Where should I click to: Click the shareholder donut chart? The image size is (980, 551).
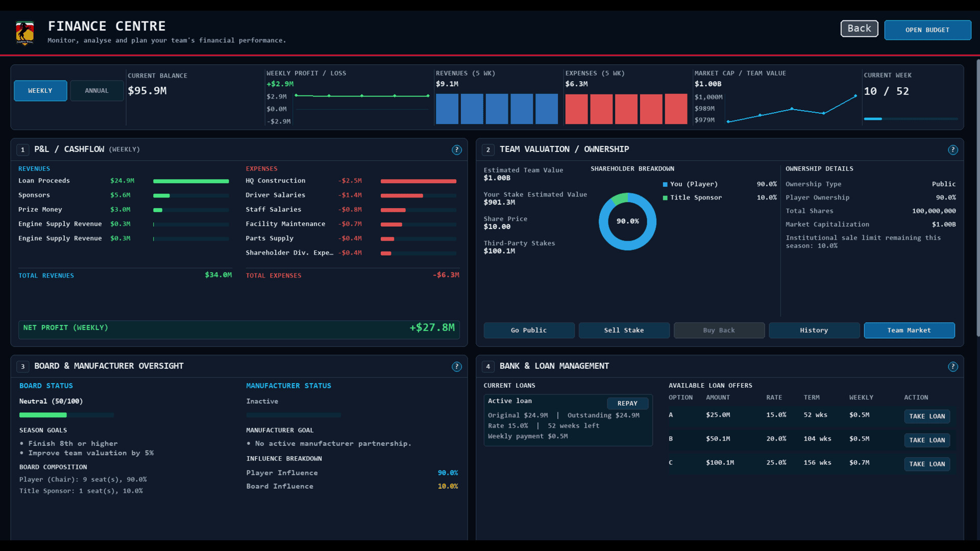click(x=627, y=221)
